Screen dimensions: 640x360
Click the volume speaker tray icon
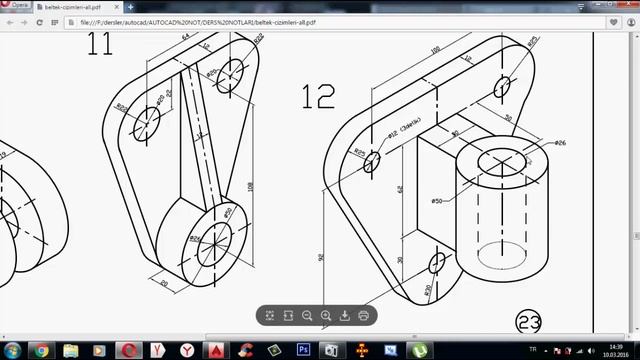click(591, 351)
